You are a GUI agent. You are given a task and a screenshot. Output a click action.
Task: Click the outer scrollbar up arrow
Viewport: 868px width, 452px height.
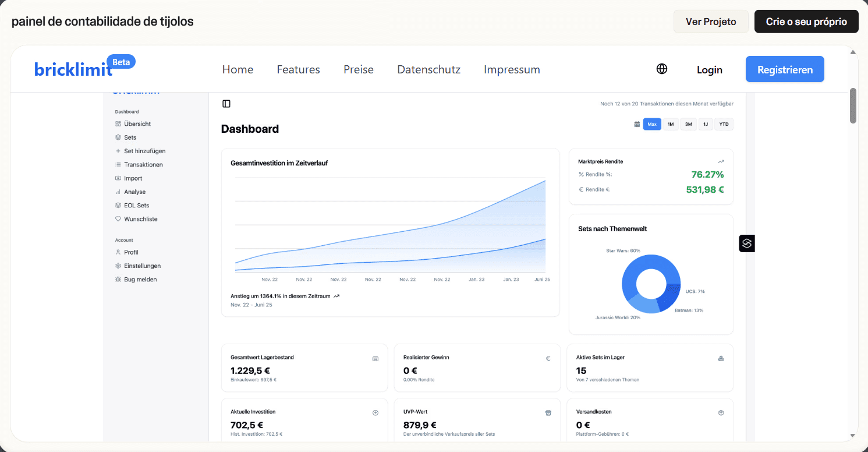point(853,52)
